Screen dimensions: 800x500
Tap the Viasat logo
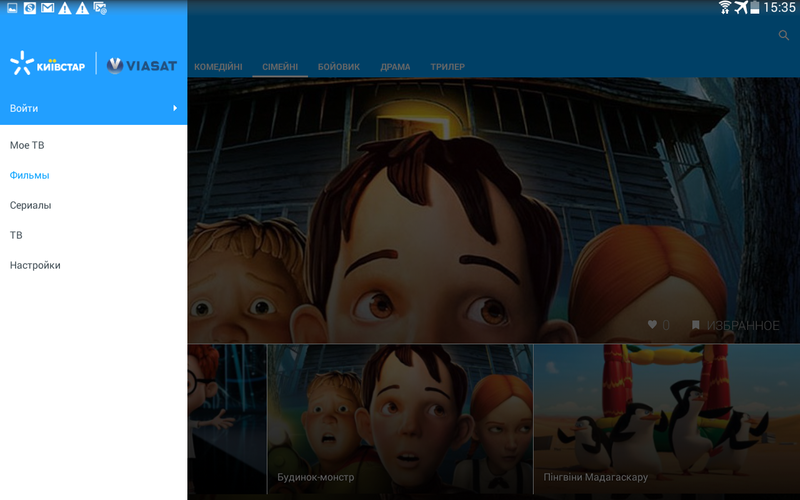tap(142, 65)
